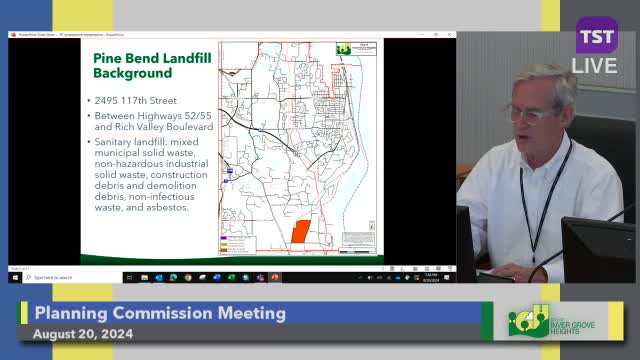Open the Windows Start menu

(15, 278)
